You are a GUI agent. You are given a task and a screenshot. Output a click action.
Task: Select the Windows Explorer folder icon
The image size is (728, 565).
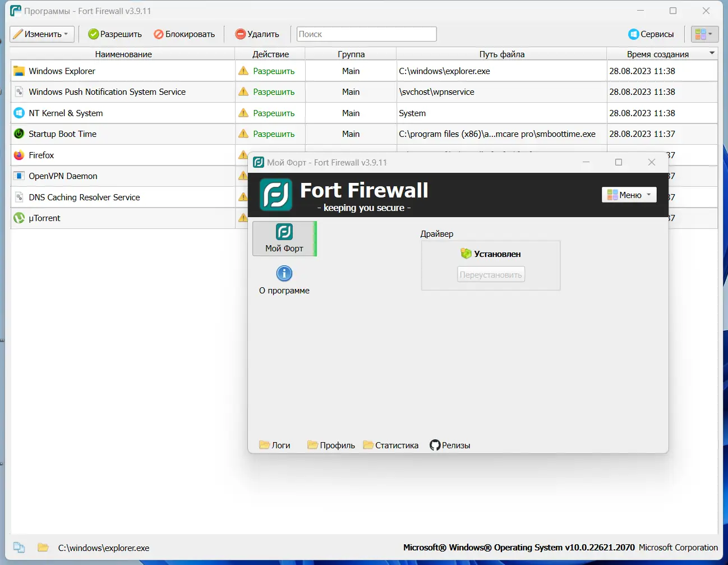19,71
